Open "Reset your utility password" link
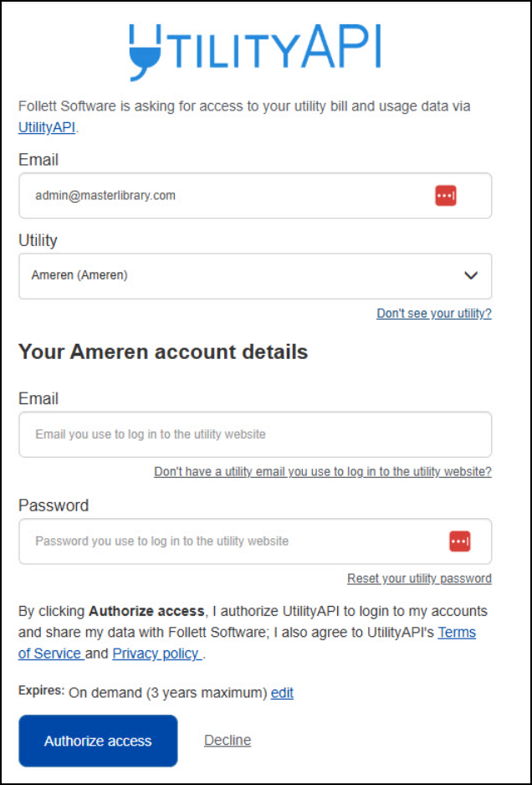 coord(419,578)
